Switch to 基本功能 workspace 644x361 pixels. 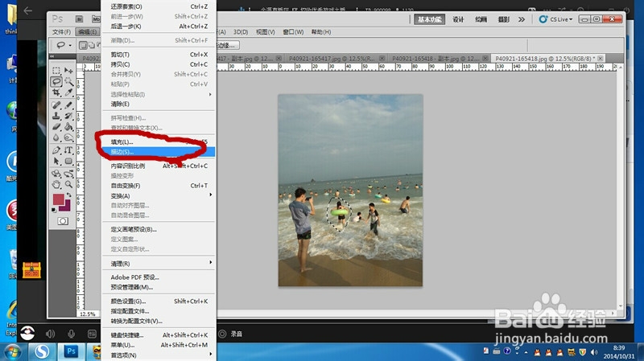point(430,19)
